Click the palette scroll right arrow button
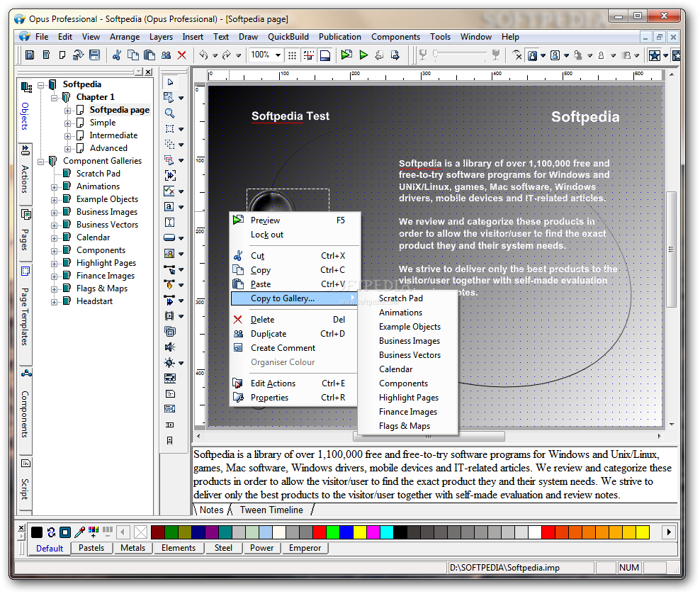This screenshot has width=700, height=594. coord(668,532)
